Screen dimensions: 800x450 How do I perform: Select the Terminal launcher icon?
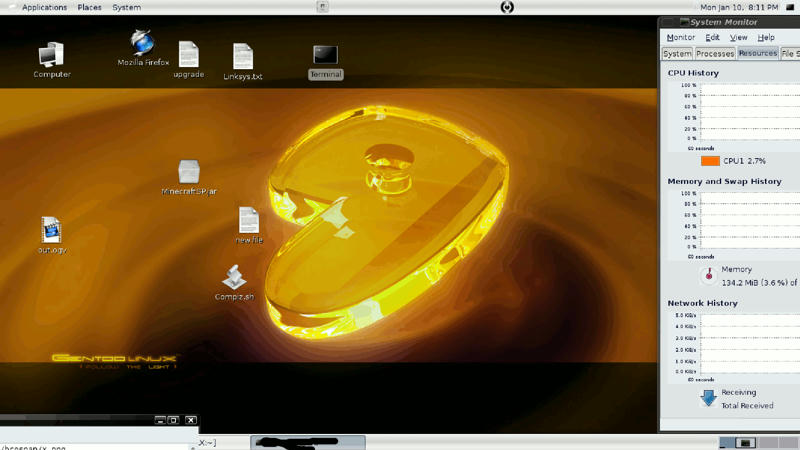(x=326, y=55)
